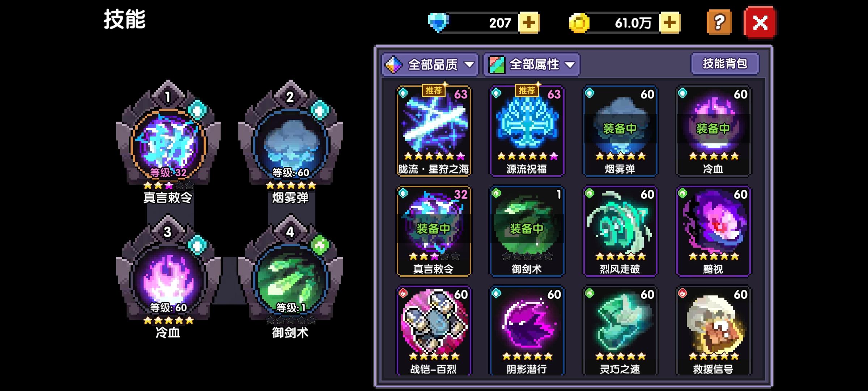Viewport: 868px width, 391px height.
Task: Select the 战铠-百烈 skill card
Action: tap(434, 331)
